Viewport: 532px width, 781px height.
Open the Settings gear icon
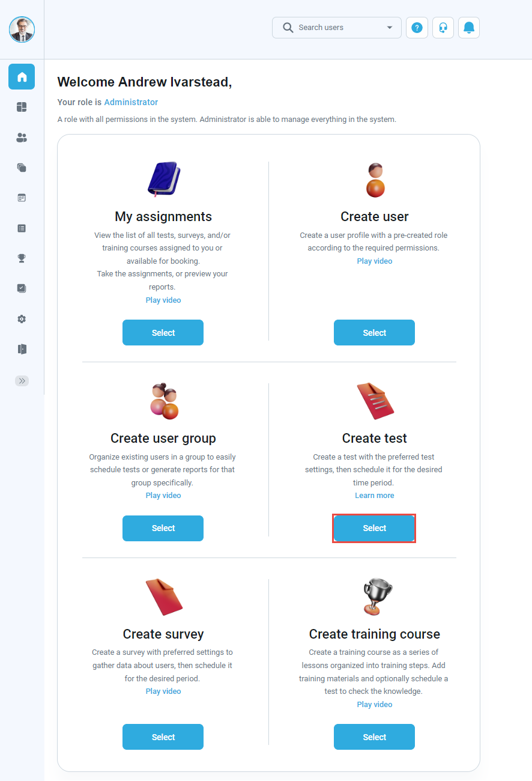tap(22, 319)
